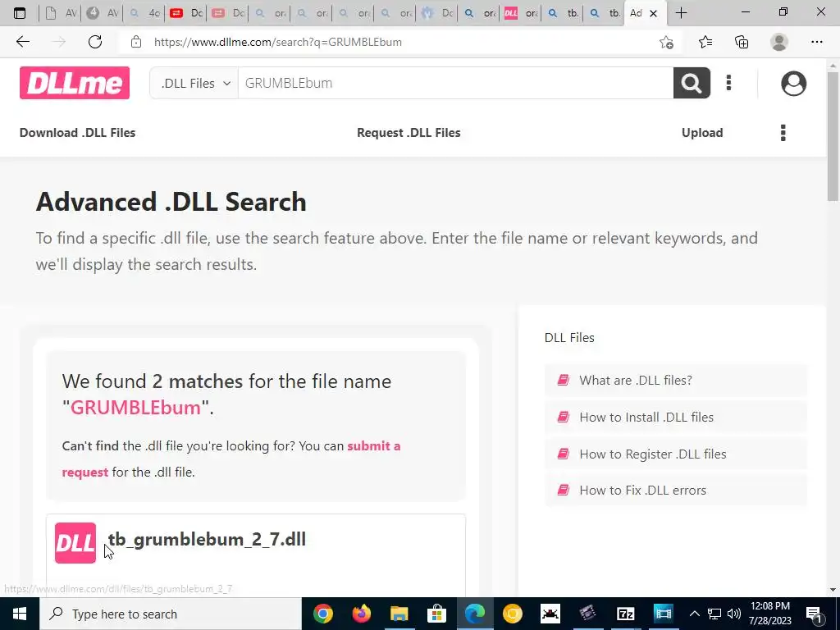Screen dimensions: 840x630
Task: Switch to the tab showing a 4 badge
Action: [x=102, y=13]
